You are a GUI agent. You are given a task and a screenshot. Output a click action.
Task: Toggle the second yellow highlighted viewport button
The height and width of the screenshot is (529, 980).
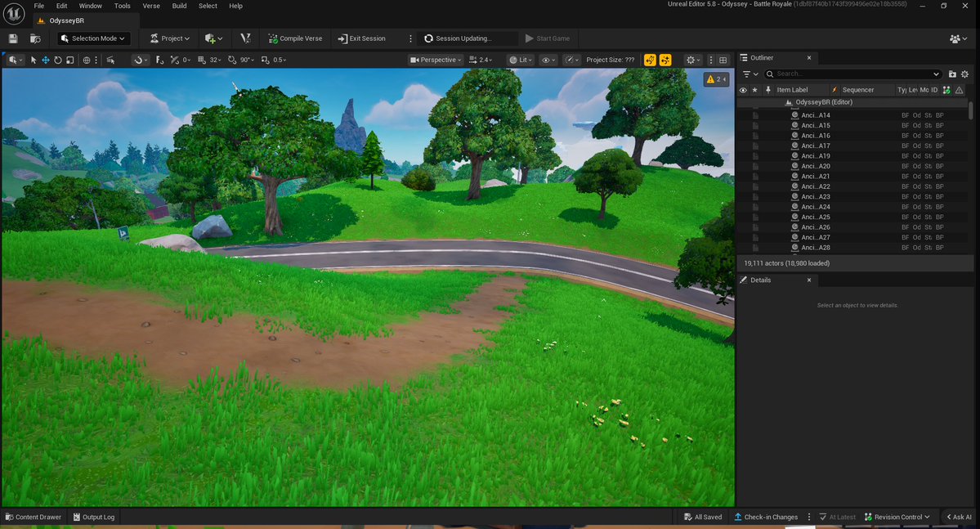pyautogui.click(x=665, y=60)
